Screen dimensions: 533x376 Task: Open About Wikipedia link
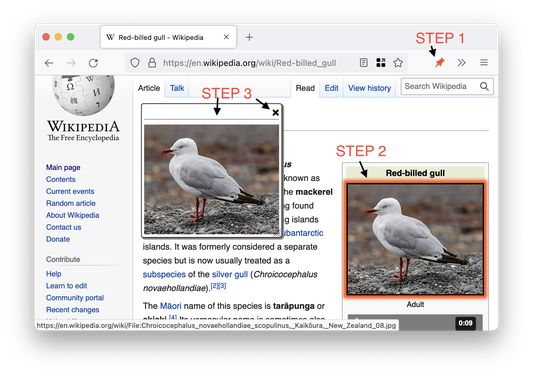pos(73,215)
